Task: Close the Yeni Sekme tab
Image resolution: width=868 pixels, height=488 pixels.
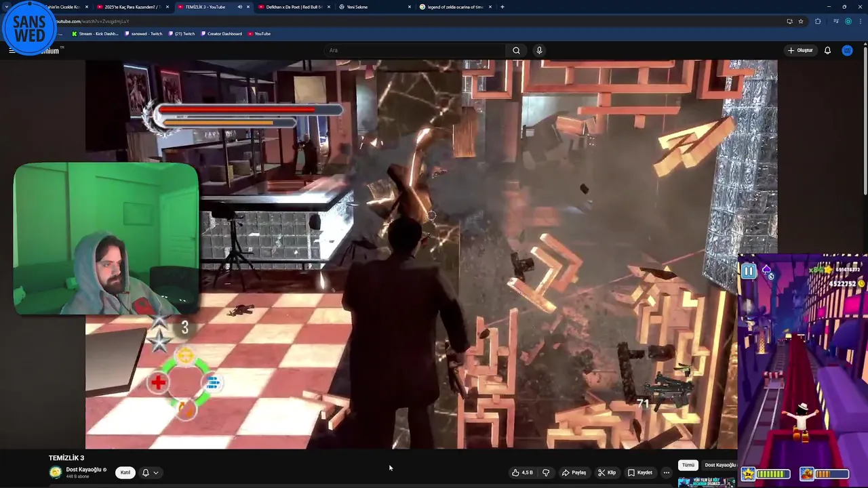Action: (410, 7)
